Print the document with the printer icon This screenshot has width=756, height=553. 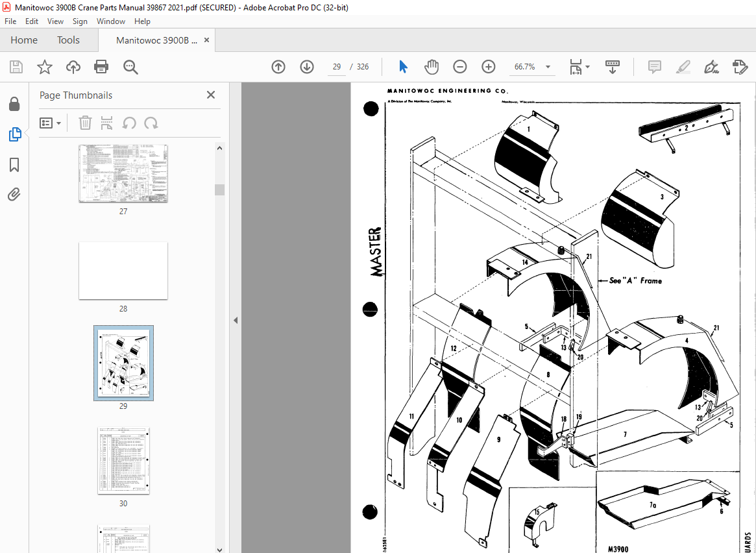click(101, 67)
